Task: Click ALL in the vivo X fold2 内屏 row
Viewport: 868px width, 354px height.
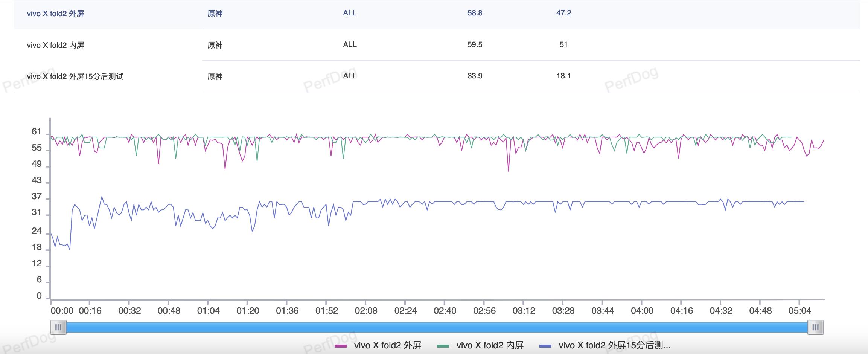Action: coord(350,44)
